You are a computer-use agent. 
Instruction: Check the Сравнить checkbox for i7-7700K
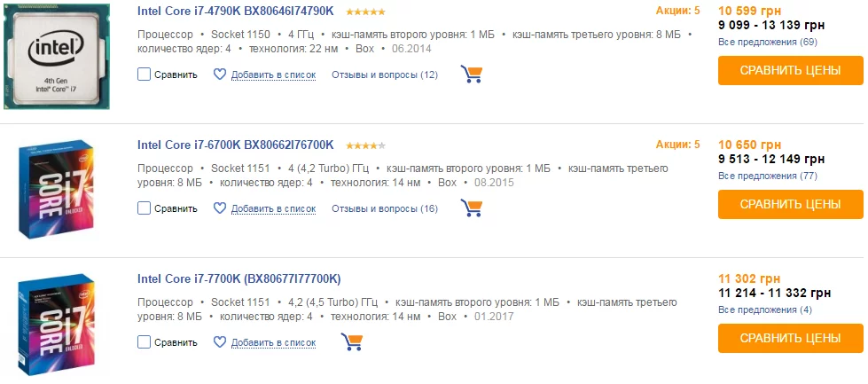145,341
